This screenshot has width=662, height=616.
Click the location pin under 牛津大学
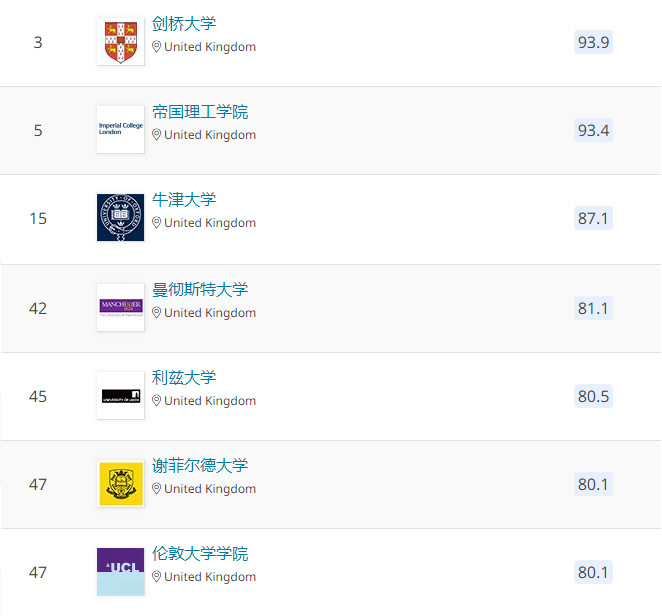(157, 223)
